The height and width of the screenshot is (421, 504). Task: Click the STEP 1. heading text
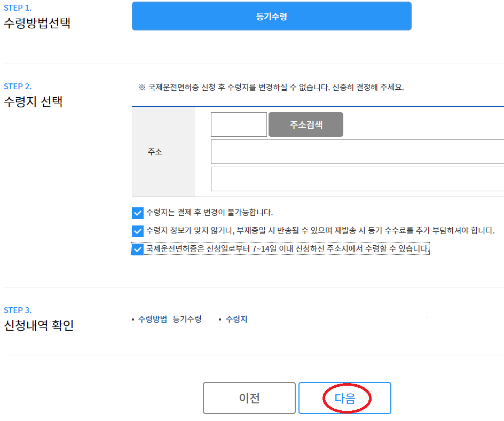(18, 7)
